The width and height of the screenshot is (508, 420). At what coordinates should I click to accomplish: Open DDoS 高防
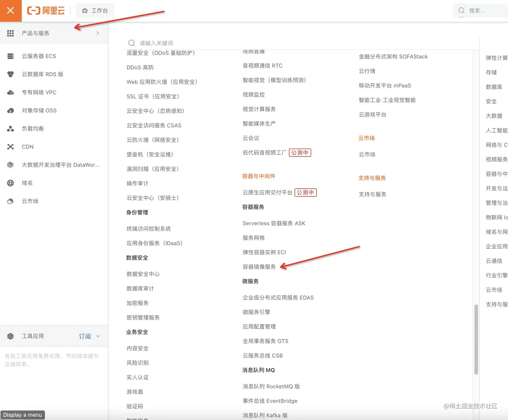click(x=140, y=67)
